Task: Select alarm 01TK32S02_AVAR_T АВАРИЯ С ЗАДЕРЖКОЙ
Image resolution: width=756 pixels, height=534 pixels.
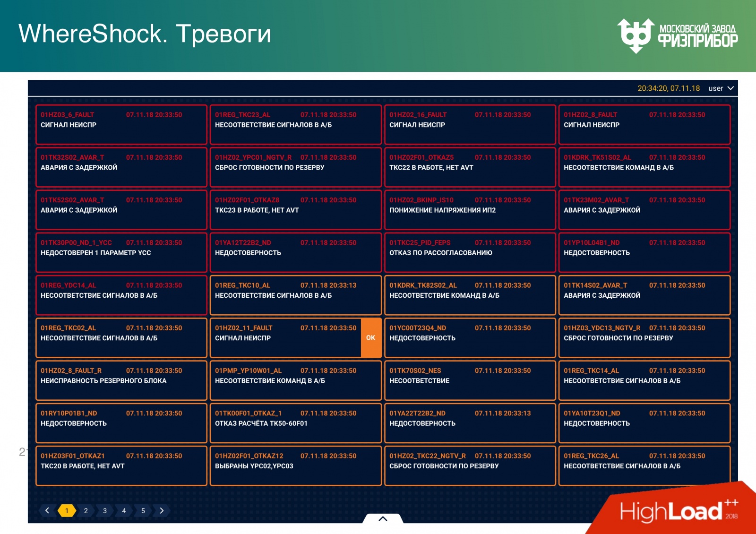Action: pos(121,167)
